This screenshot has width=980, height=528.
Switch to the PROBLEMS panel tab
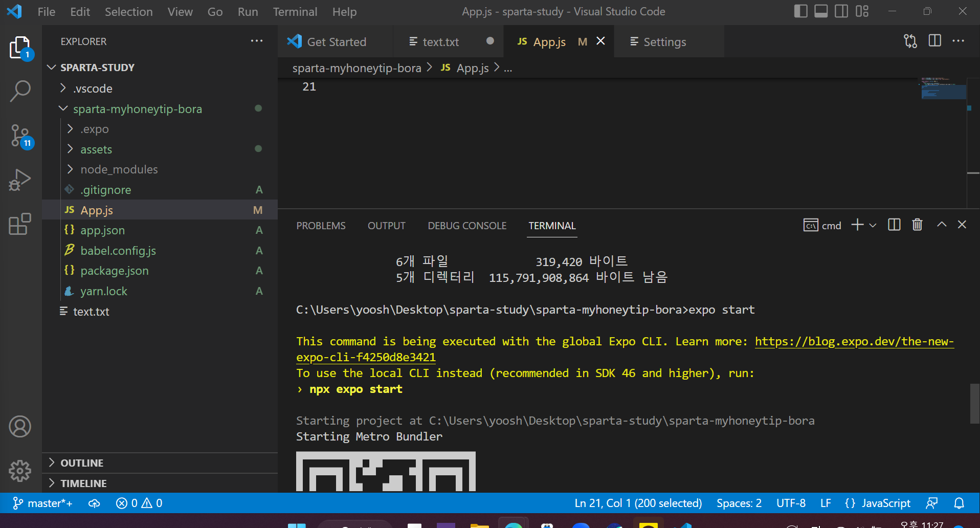tap(321, 226)
